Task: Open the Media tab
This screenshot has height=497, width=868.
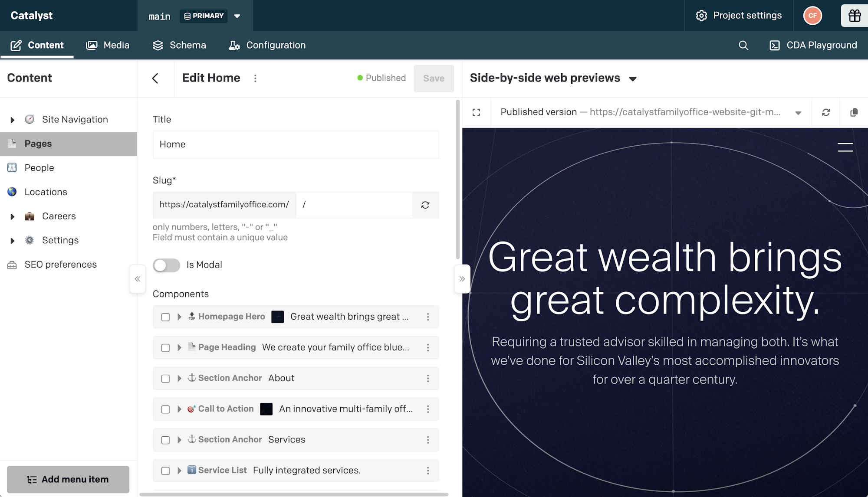Action: 108,45
